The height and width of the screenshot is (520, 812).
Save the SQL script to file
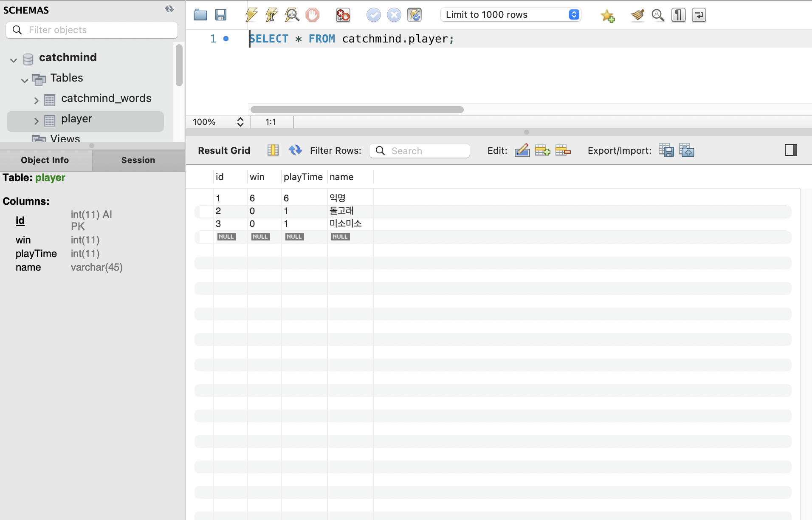click(221, 15)
